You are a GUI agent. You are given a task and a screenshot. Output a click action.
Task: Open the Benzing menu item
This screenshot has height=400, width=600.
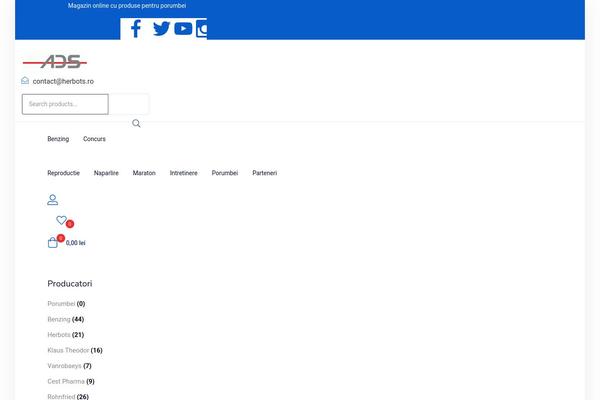pos(58,139)
